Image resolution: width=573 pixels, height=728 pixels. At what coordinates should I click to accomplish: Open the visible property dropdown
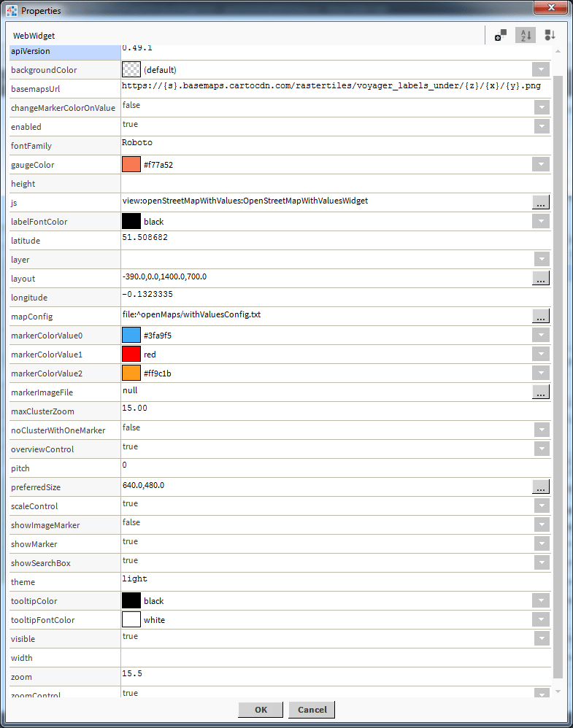[x=542, y=638]
